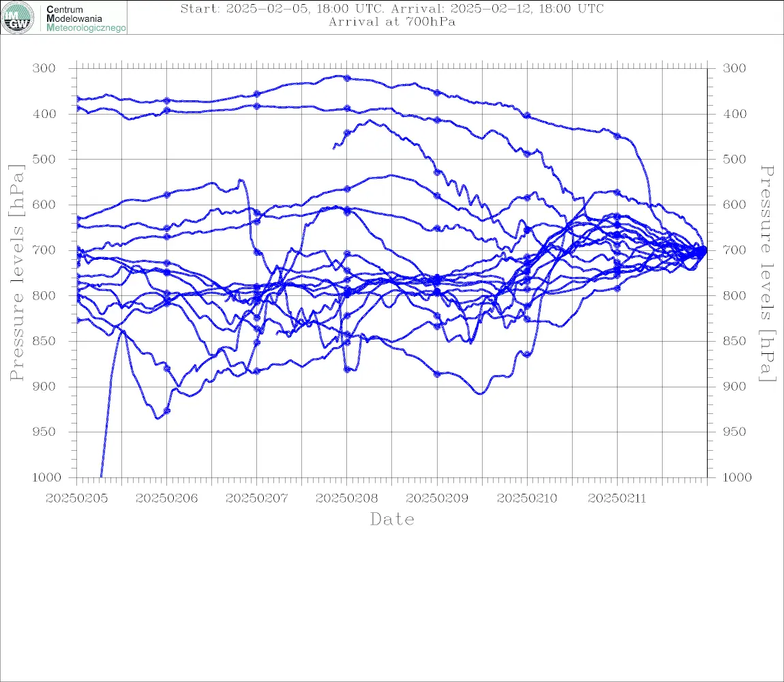Click the 'Arrival at 700hPa' subtitle
Image resolution: width=784 pixels, height=682 pixels.
(x=392, y=22)
